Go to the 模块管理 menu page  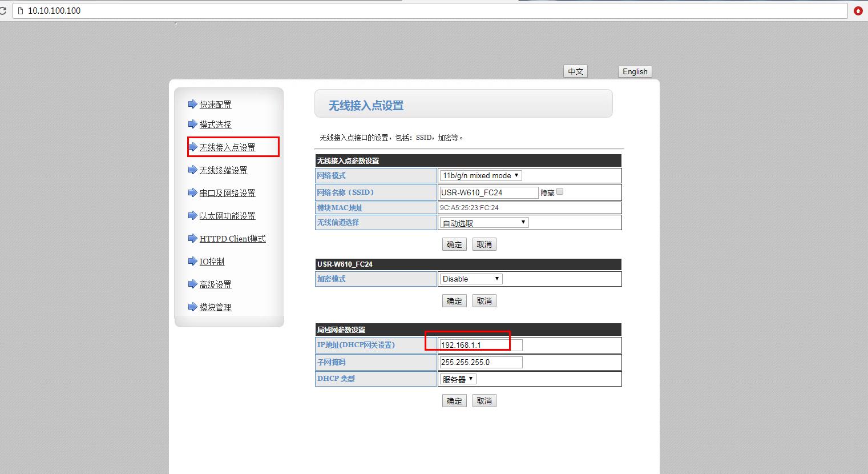tap(215, 307)
